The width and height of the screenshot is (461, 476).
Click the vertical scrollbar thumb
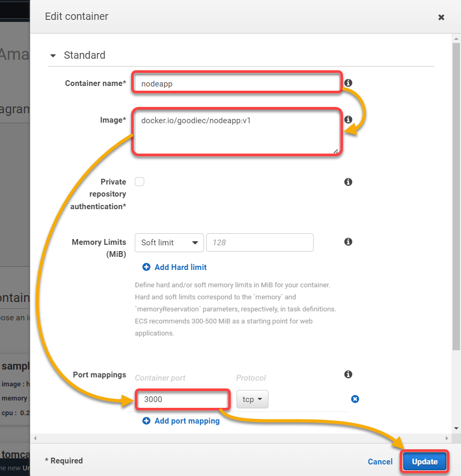point(456,197)
